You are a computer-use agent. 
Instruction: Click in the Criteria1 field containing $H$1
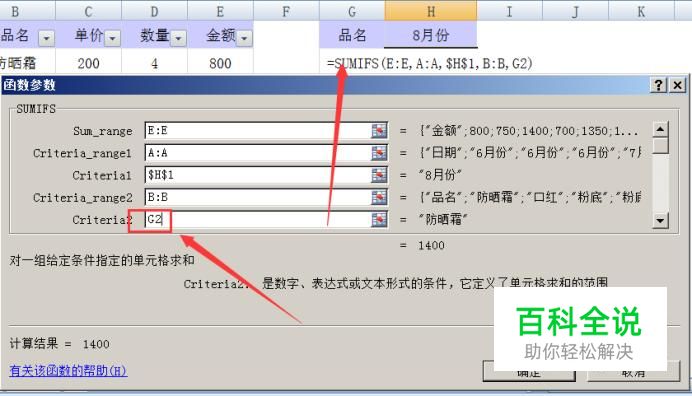pyautogui.click(x=258, y=175)
